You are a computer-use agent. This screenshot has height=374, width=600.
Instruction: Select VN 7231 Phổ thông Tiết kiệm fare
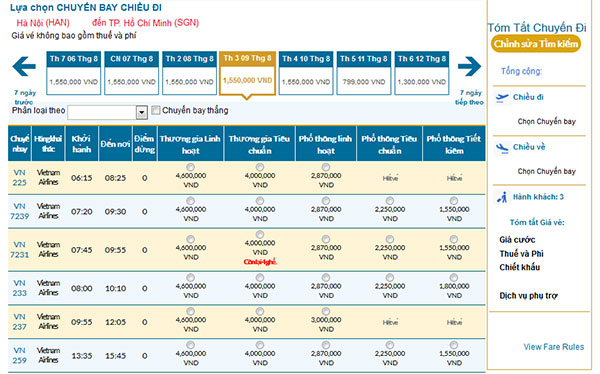pos(454,239)
